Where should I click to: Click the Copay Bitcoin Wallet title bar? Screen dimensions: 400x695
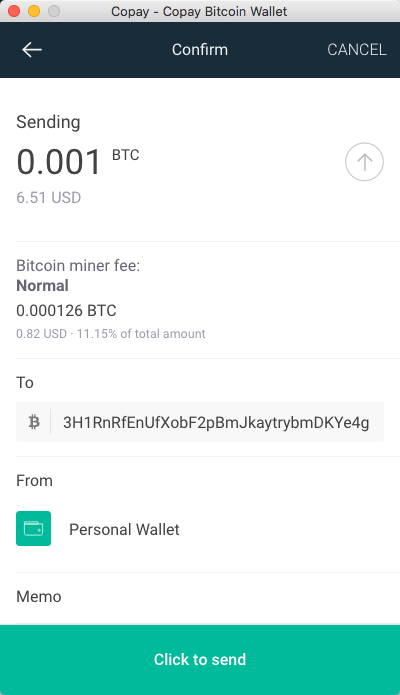tap(199, 11)
